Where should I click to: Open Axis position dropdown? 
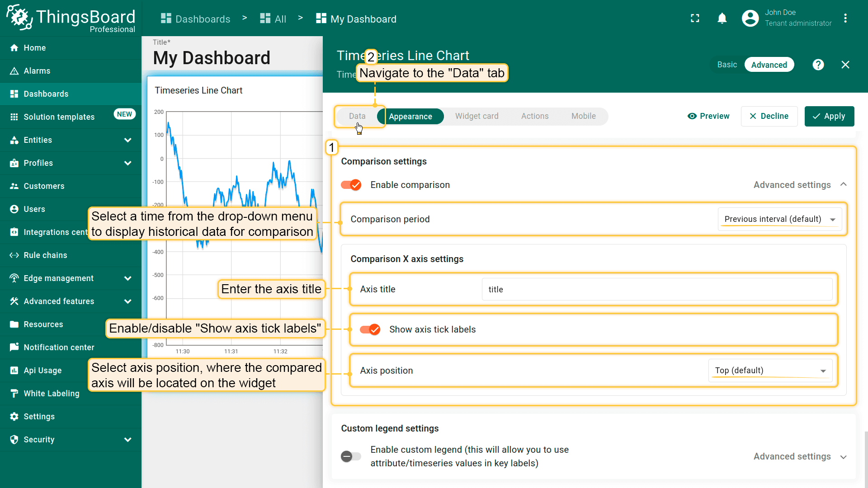[x=770, y=371]
